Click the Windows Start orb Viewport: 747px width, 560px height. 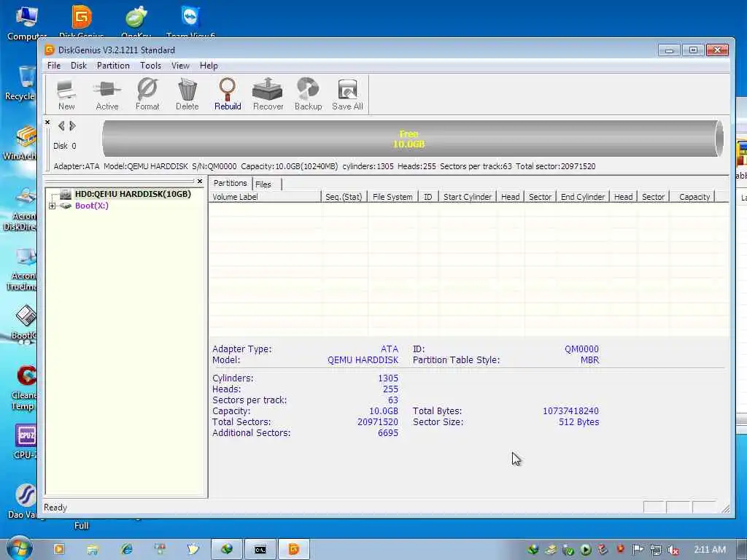click(20, 548)
